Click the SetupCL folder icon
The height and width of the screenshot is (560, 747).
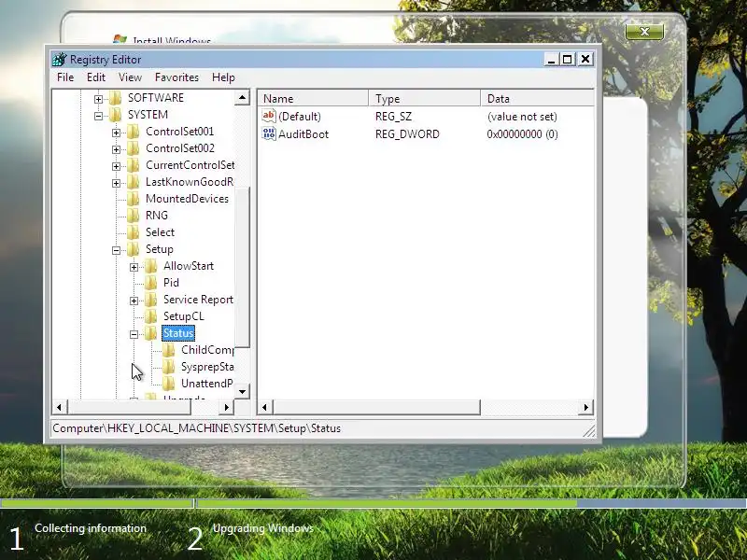pyautogui.click(x=151, y=316)
